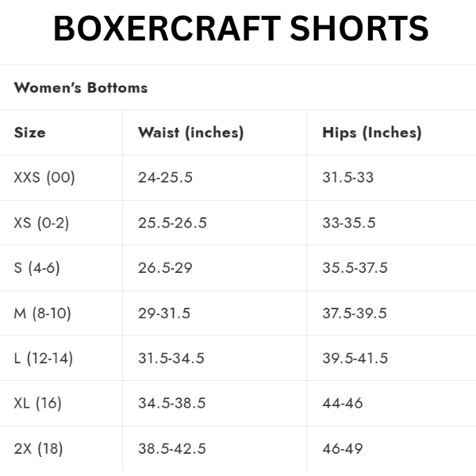Viewport: 476px width, 476px height.
Task: Click the 46-49 hips value
Action: pos(342,449)
